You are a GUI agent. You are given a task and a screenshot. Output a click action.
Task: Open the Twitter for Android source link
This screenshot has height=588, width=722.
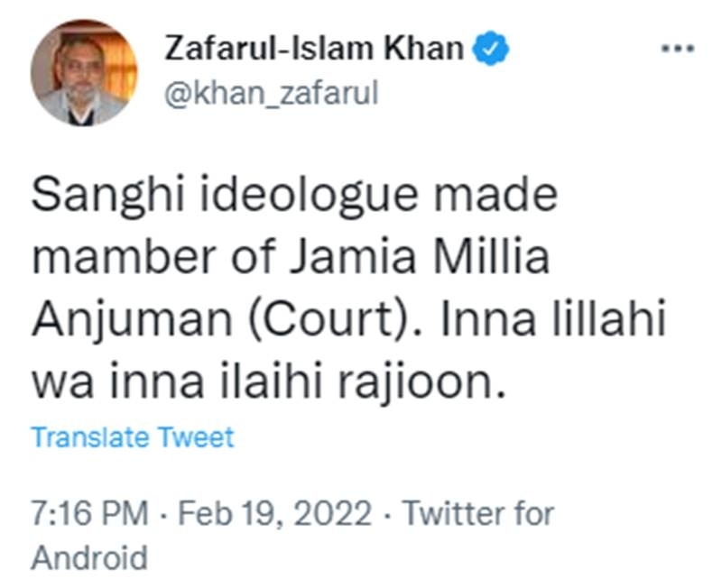point(477,515)
